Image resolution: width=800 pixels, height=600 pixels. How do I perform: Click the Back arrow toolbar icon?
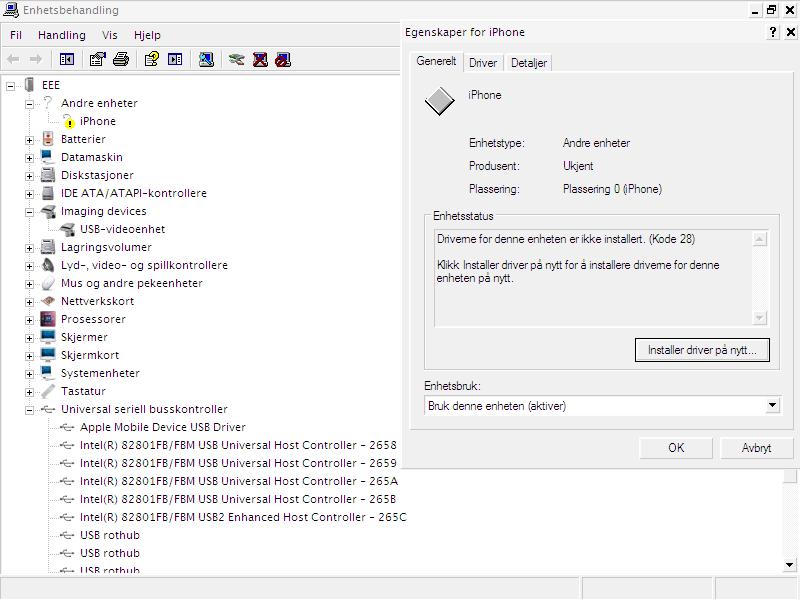[x=13, y=60]
